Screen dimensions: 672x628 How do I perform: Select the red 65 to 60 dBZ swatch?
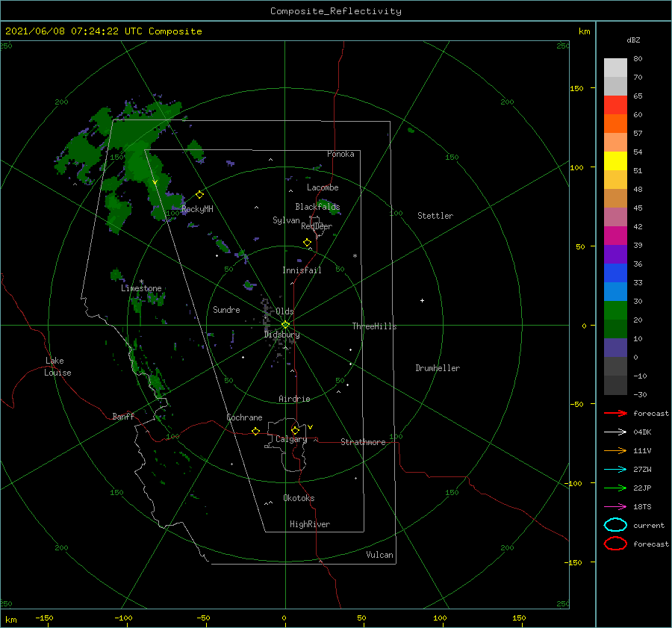pyautogui.click(x=615, y=105)
